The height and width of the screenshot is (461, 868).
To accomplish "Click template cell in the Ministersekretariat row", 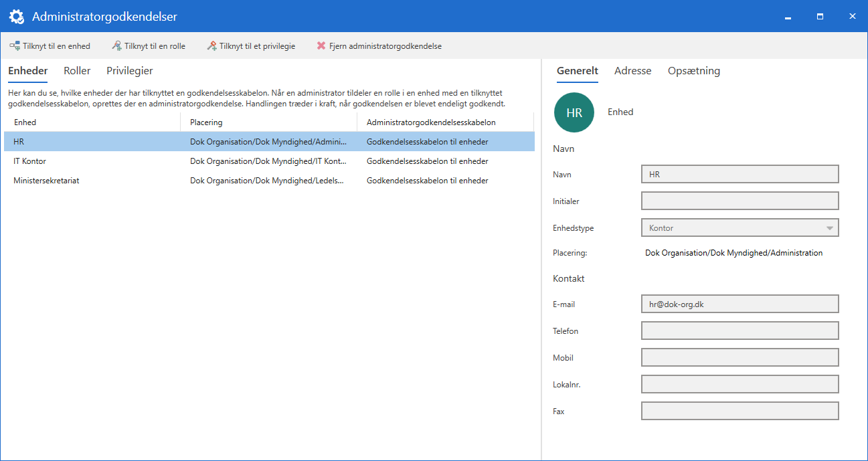I will [428, 181].
